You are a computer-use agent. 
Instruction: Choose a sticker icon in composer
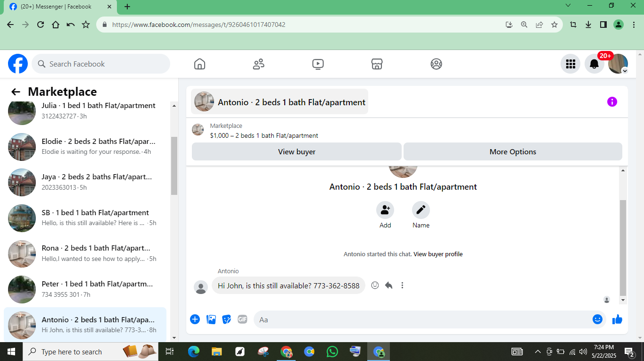click(227, 319)
